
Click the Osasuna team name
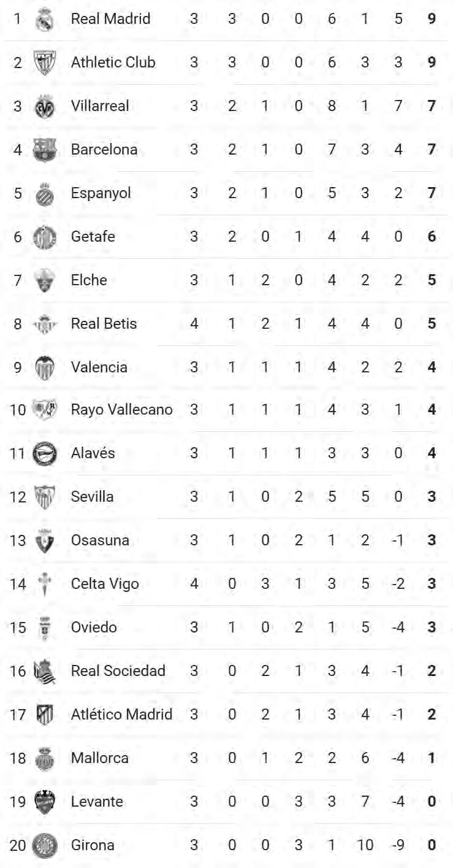[100, 540]
